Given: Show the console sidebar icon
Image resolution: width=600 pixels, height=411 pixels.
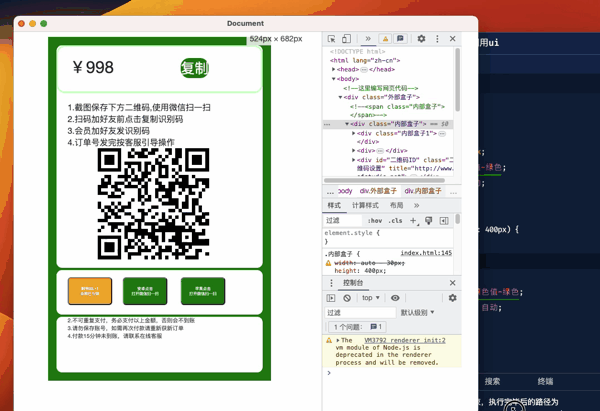Looking at the screenshot, I should click(x=331, y=298).
